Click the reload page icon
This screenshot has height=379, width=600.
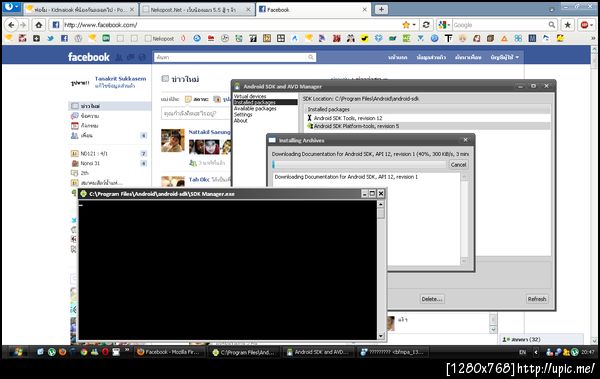click(426, 25)
